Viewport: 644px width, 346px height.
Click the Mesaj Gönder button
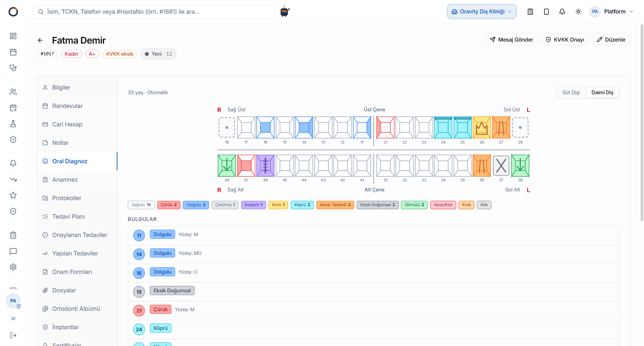(x=511, y=40)
